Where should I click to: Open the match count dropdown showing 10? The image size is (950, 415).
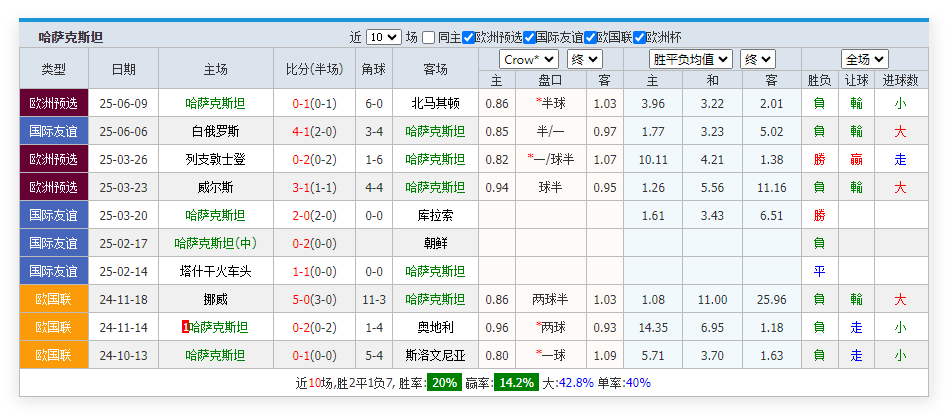click(x=384, y=38)
